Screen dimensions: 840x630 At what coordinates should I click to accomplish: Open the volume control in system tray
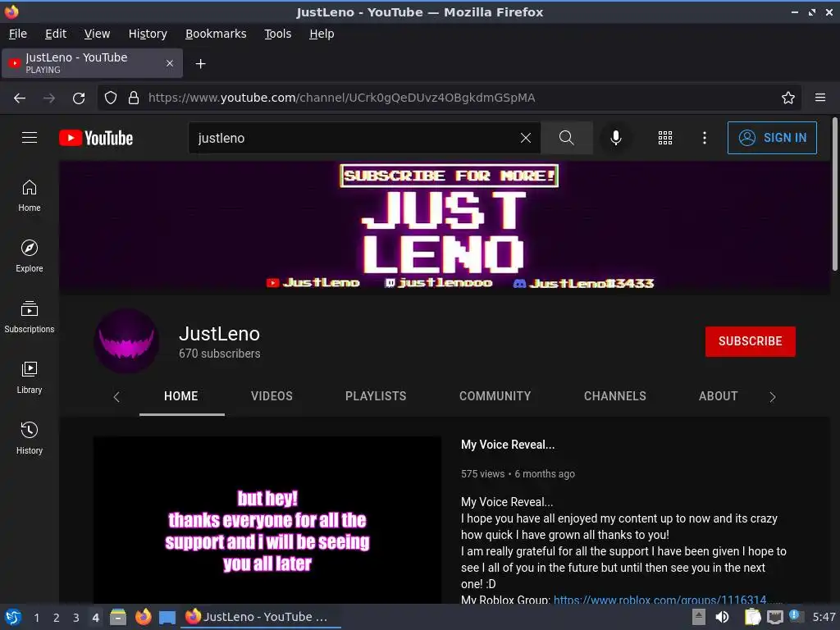click(722, 617)
